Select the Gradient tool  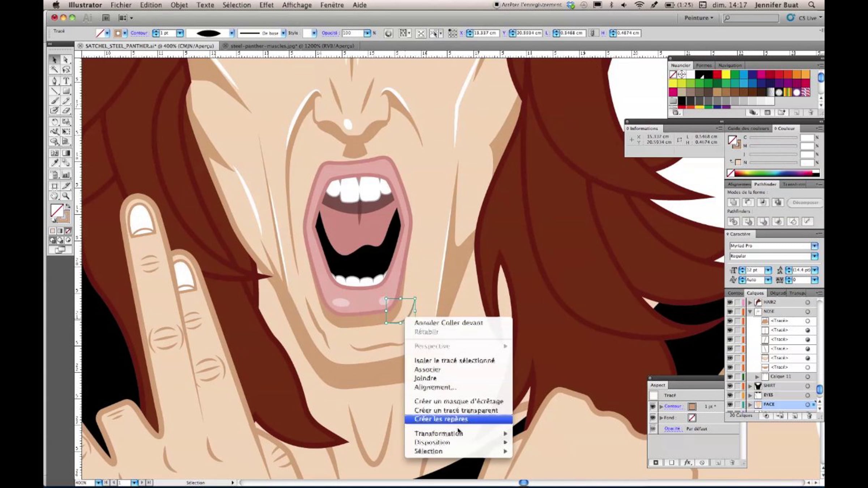tap(66, 153)
